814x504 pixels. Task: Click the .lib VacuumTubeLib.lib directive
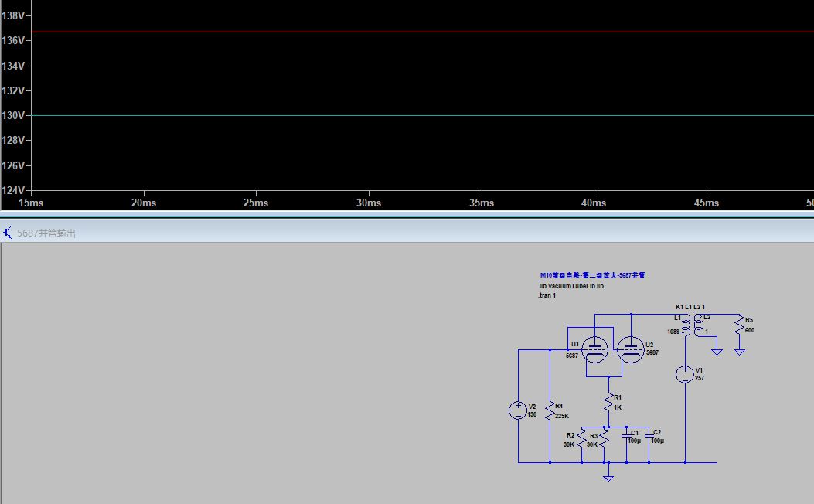tap(570, 286)
